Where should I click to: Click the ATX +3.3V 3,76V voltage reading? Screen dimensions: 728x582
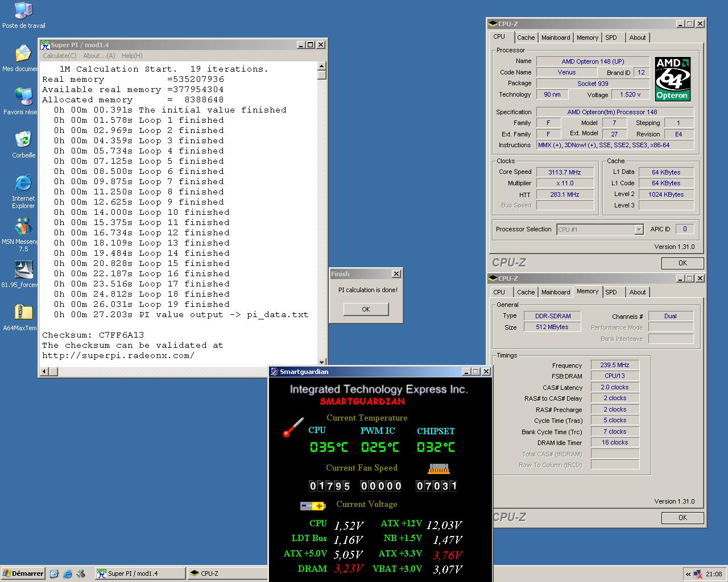448,555
